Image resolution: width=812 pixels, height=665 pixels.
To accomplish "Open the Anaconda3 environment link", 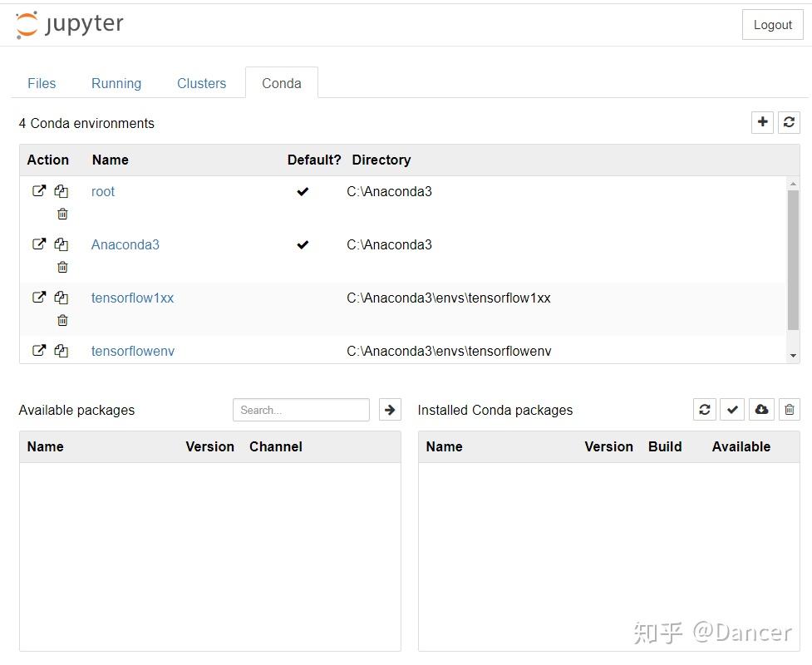I will pos(125,244).
